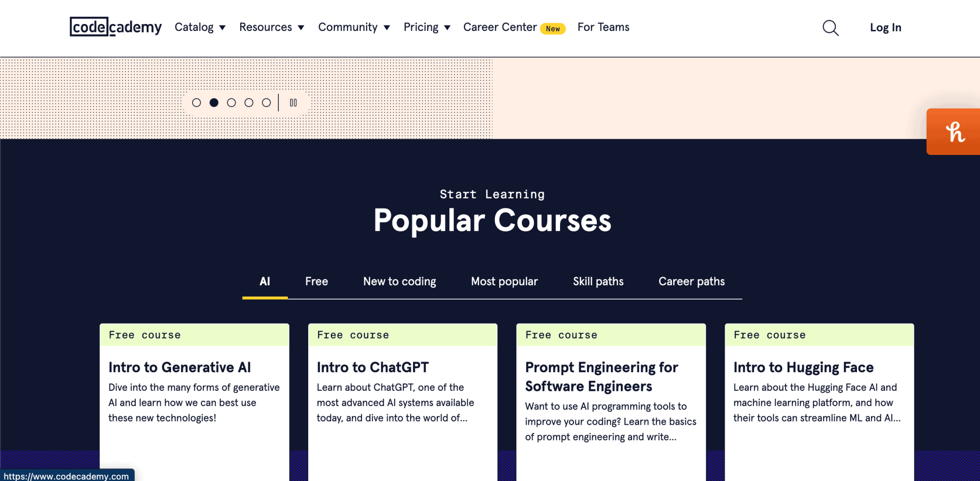Screen dimensions: 980x481
Task: Select the fourth carousel slide dot
Action: click(x=249, y=102)
